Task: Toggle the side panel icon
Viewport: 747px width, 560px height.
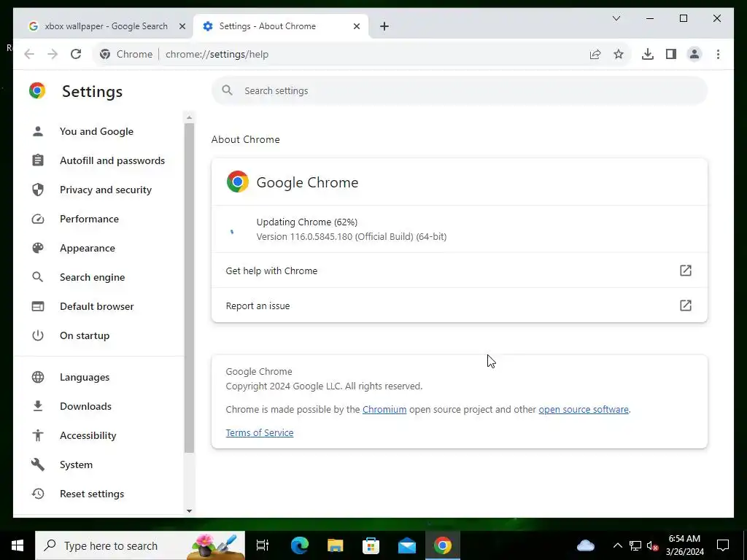Action: [671, 54]
